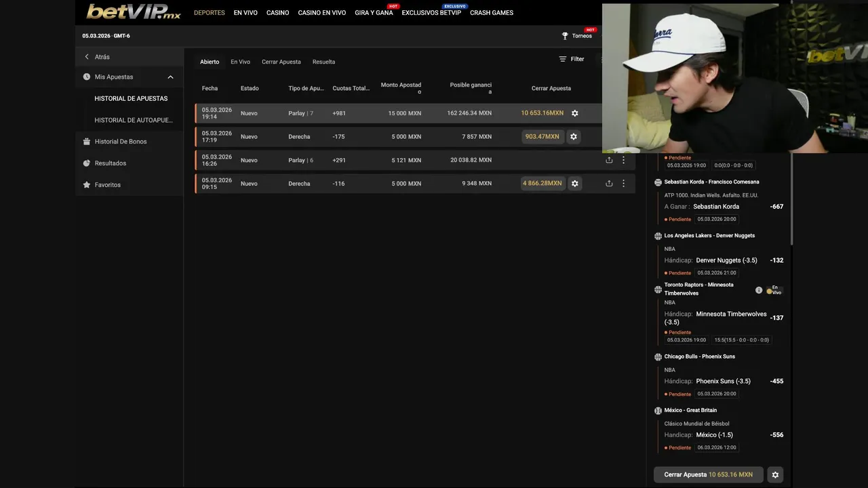Open more options for +291 parlay row
Screen dimensions: 868x488
coord(623,161)
